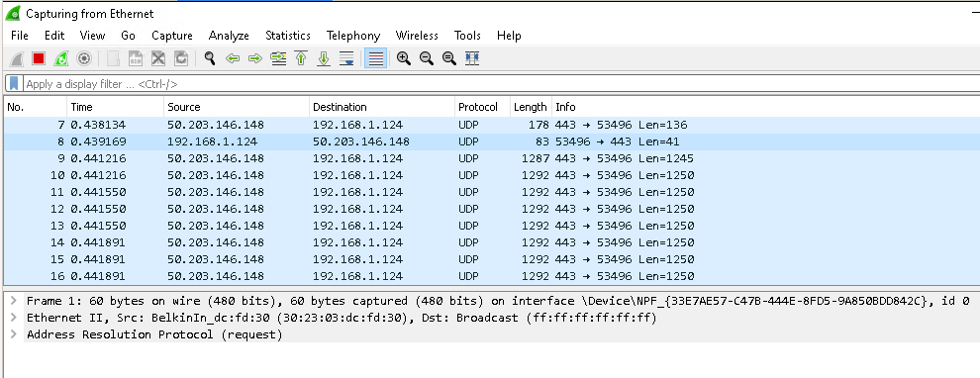
Task: Jump to first packet icon
Action: (x=301, y=58)
